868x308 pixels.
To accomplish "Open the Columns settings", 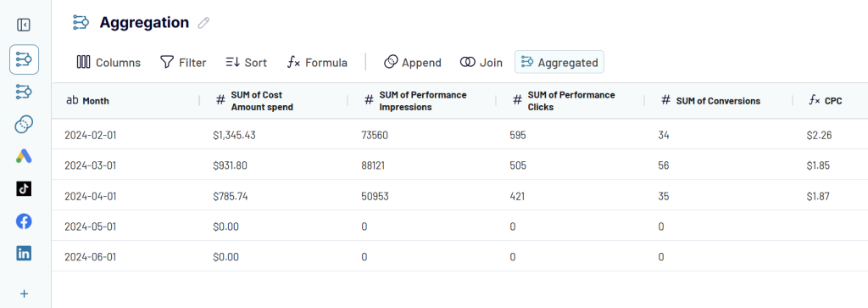I will pyautogui.click(x=108, y=62).
